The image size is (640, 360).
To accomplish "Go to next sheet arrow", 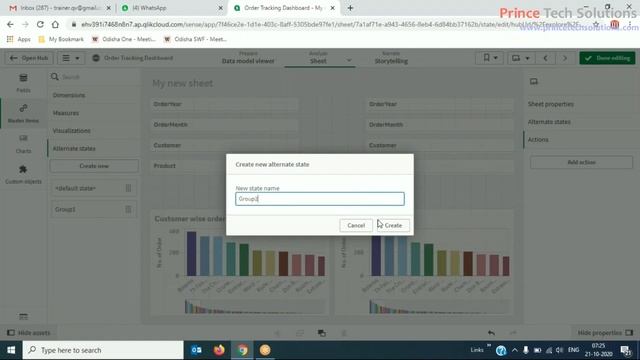I will 565,58.
